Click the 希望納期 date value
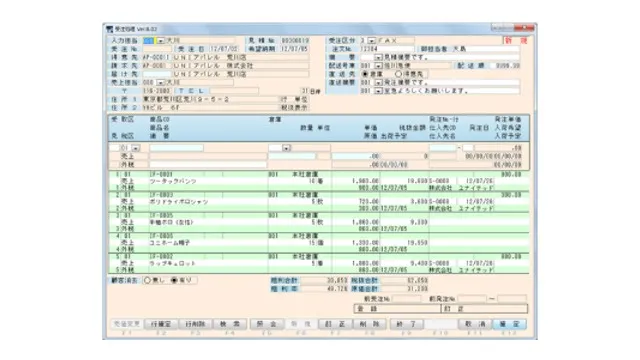The height and width of the screenshot is (360, 640). click(295, 49)
